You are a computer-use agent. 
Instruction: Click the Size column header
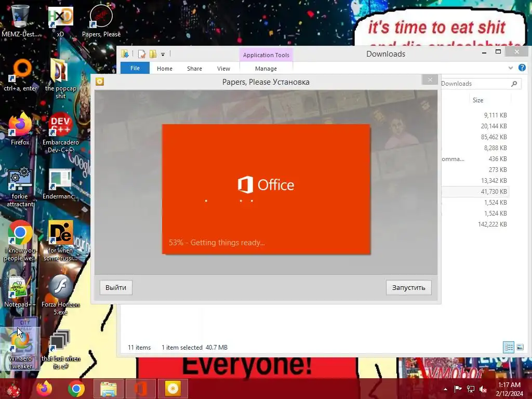pyautogui.click(x=478, y=100)
